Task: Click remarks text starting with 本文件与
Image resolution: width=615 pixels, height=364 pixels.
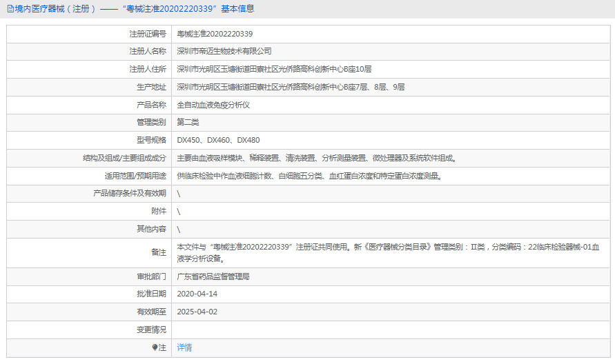Action: click(x=389, y=253)
